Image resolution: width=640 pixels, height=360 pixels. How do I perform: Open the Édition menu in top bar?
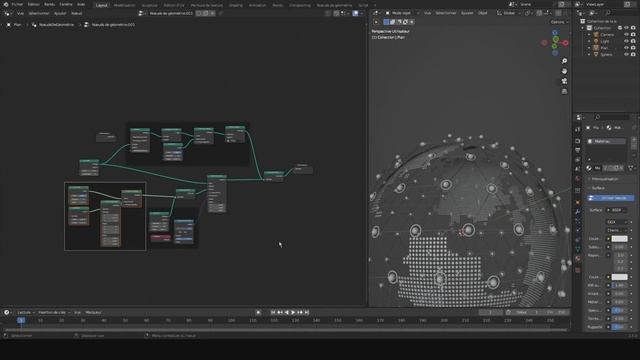(x=33, y=4)
